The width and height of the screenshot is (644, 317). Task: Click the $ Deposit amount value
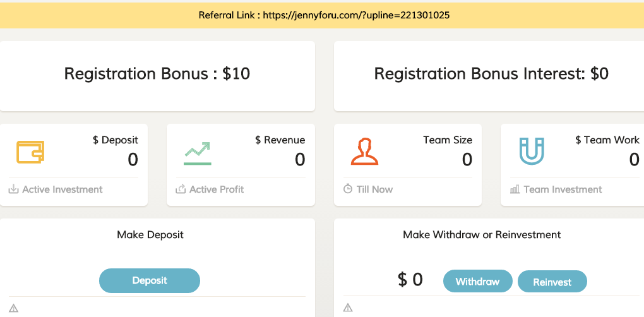pos(133,160)
